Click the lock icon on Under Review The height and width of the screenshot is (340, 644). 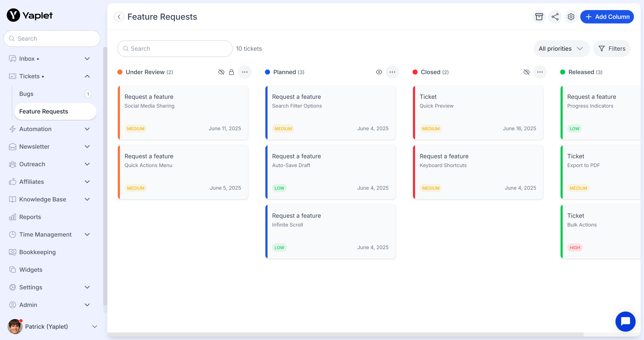point(231,72)
